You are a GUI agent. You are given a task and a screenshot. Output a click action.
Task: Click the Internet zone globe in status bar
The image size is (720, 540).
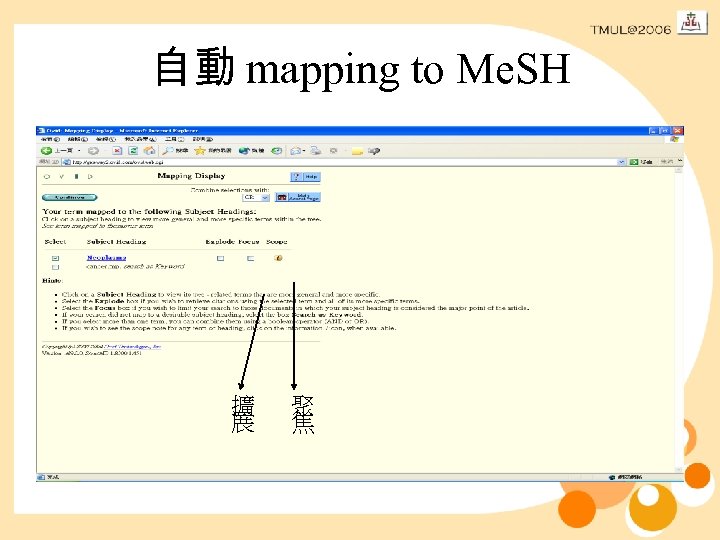[612, 478]
